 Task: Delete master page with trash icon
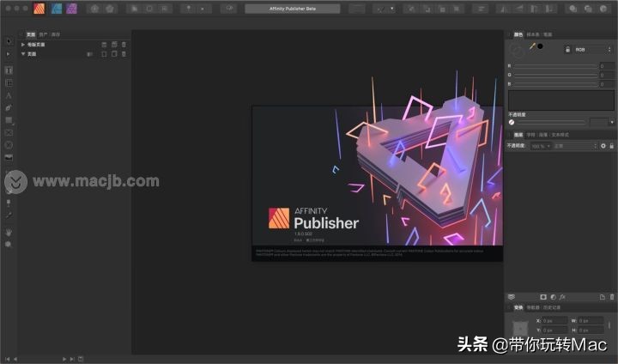124,45
